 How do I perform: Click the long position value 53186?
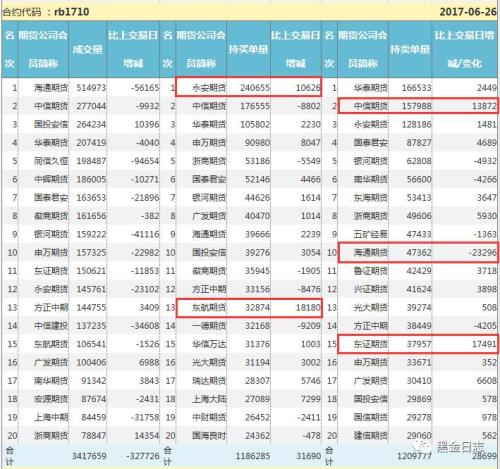point(257,161)
